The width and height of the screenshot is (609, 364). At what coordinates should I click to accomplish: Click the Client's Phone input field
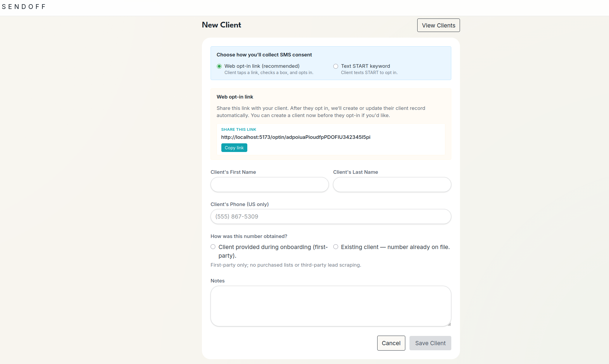[x=331, y=216]
